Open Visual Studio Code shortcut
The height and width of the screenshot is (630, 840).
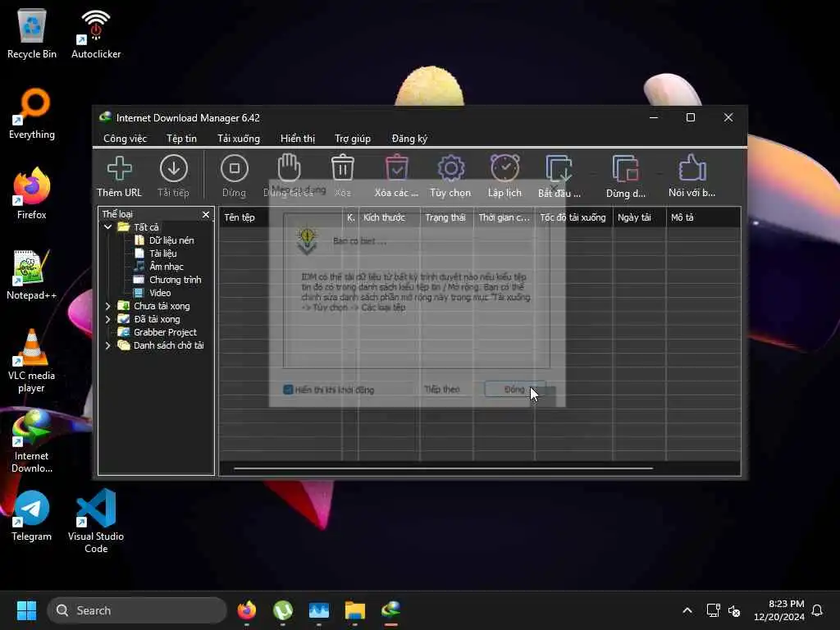point(96,522)
